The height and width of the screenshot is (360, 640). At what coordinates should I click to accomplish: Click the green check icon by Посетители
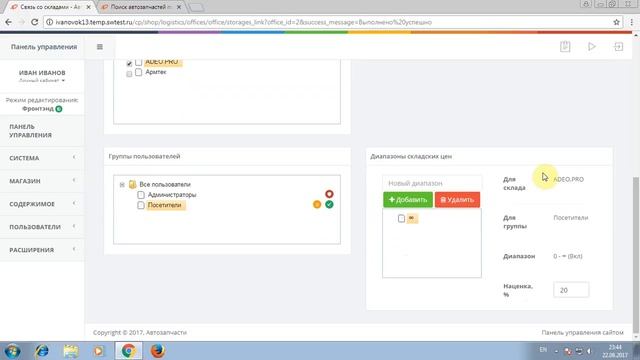[x=329, y=204]
